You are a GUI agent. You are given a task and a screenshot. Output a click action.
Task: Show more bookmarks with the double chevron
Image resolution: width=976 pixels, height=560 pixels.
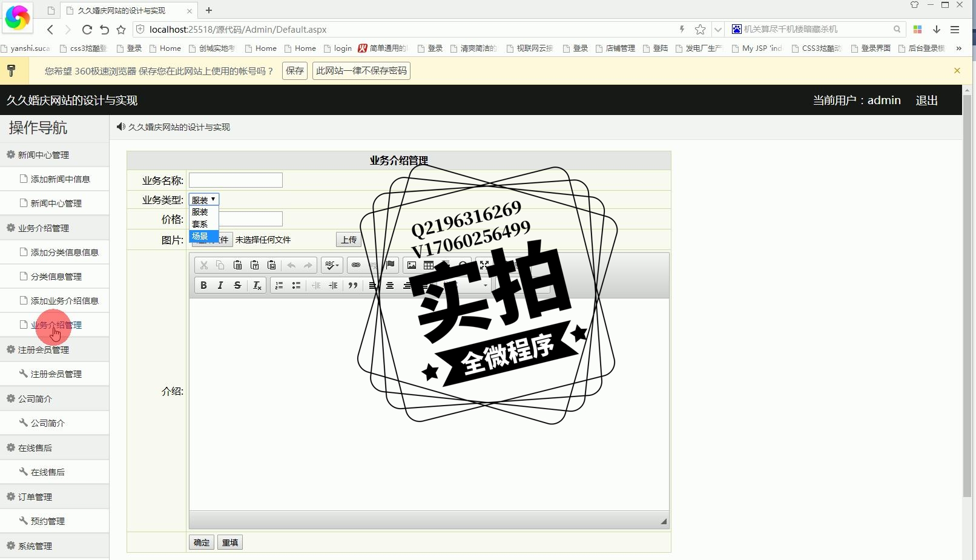coord(958,48)
